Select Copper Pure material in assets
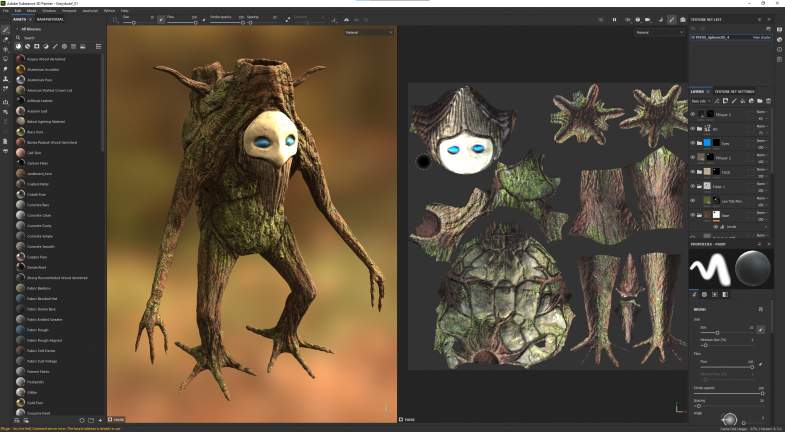The width and height of the screenshot is (785, 432). (37, 257)
